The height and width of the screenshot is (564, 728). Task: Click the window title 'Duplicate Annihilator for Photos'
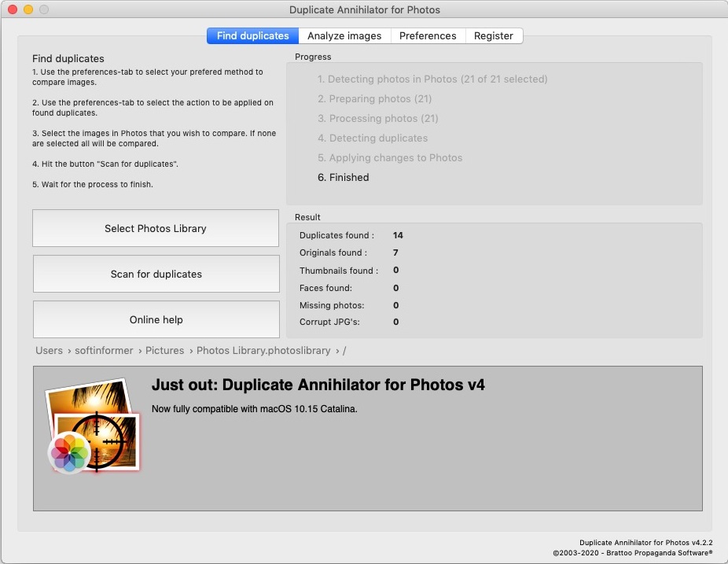tap(365, 9)
